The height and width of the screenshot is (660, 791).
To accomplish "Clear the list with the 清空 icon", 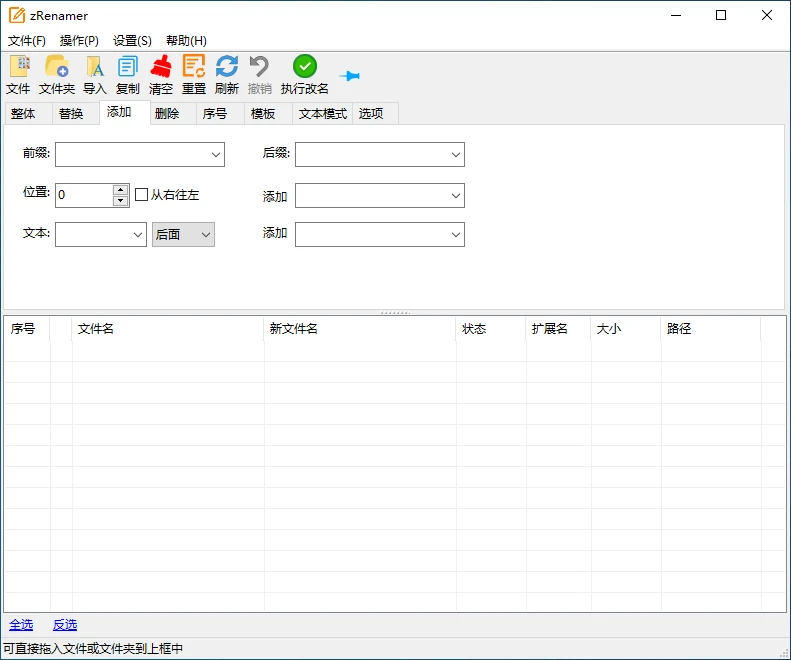I will pyautogui.click(x=161, y=67).
